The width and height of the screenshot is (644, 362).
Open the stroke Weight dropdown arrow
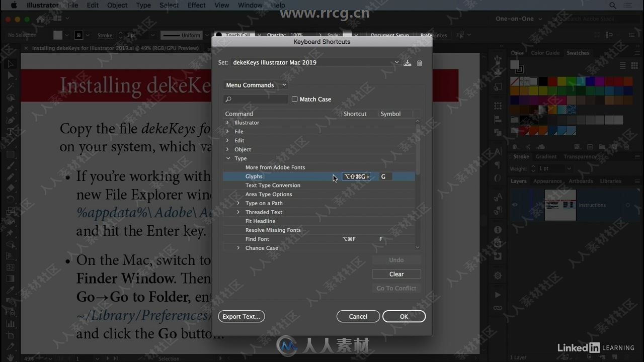point(569,169)
